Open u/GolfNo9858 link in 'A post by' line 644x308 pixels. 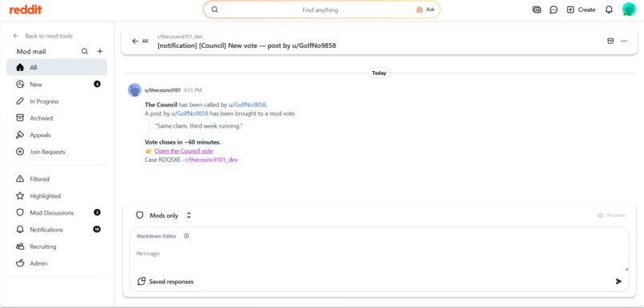(x=189, y=113)
